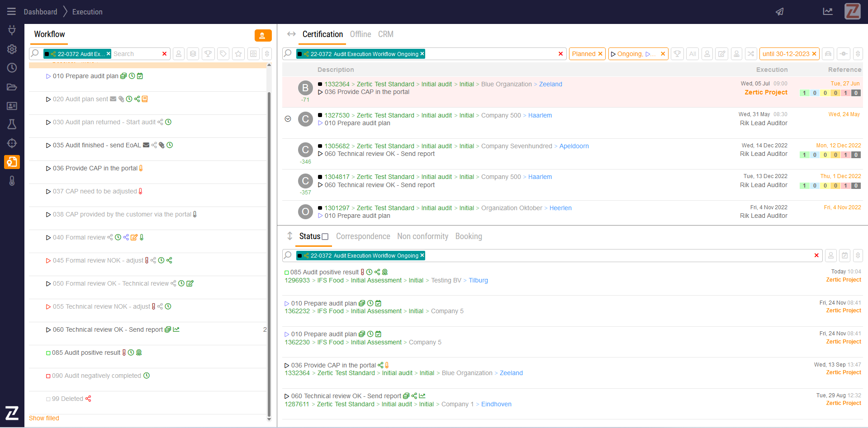Click the green count badge for record 1332364
The image size is (868, 428).
tap(804, 93)
